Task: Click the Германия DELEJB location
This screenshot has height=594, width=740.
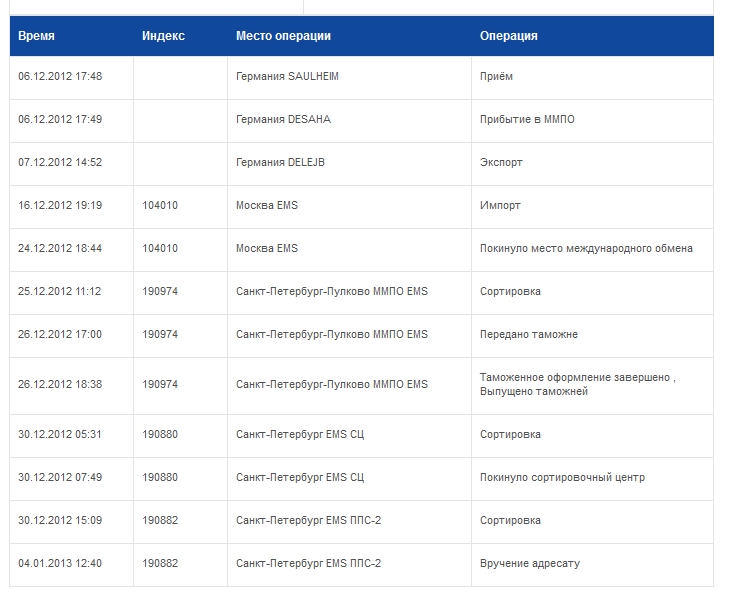Action: coord(280,162)
